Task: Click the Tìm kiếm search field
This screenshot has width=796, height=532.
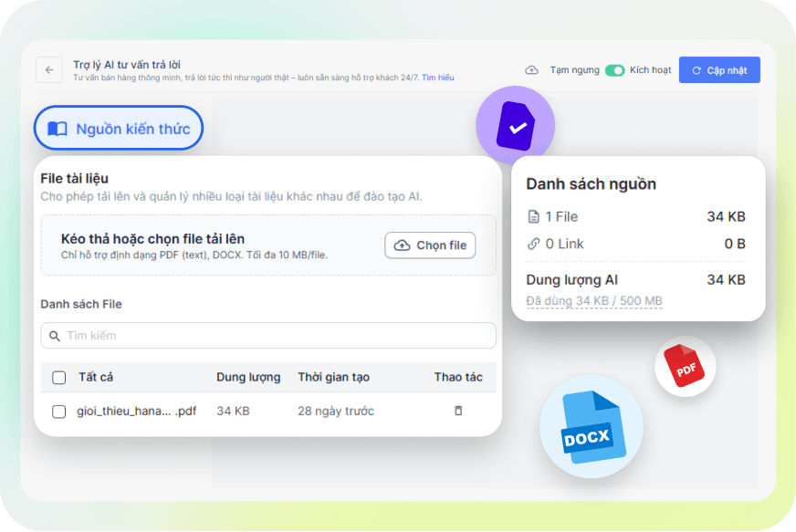Action: tap(274, 336)
